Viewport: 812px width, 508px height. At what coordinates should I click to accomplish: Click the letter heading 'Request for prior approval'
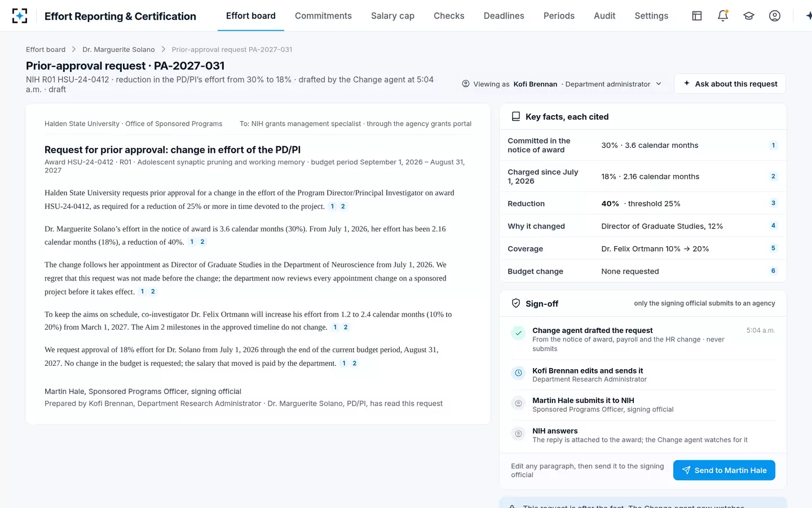click(173, 150)
